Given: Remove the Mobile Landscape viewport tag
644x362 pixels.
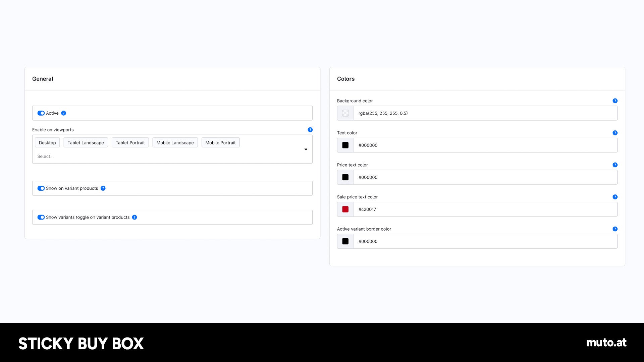Looking at the screenshot, I should 175,142.
